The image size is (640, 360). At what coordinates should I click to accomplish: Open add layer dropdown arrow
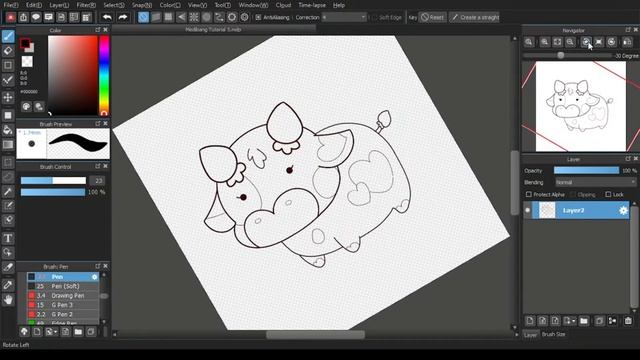(x=573, y=321)
